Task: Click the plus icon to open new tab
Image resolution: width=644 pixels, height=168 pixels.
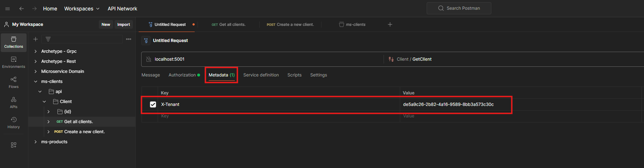Action: [390, 24]
